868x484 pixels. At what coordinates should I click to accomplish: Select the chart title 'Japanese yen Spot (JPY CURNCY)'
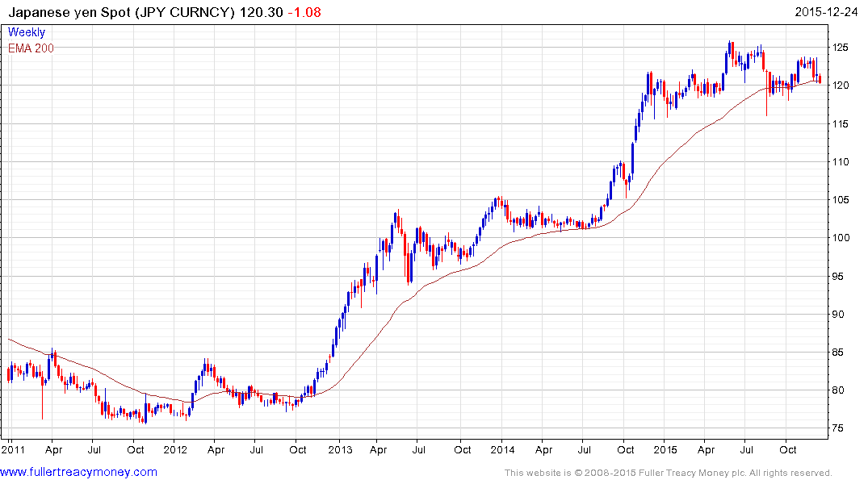point(121,12)
